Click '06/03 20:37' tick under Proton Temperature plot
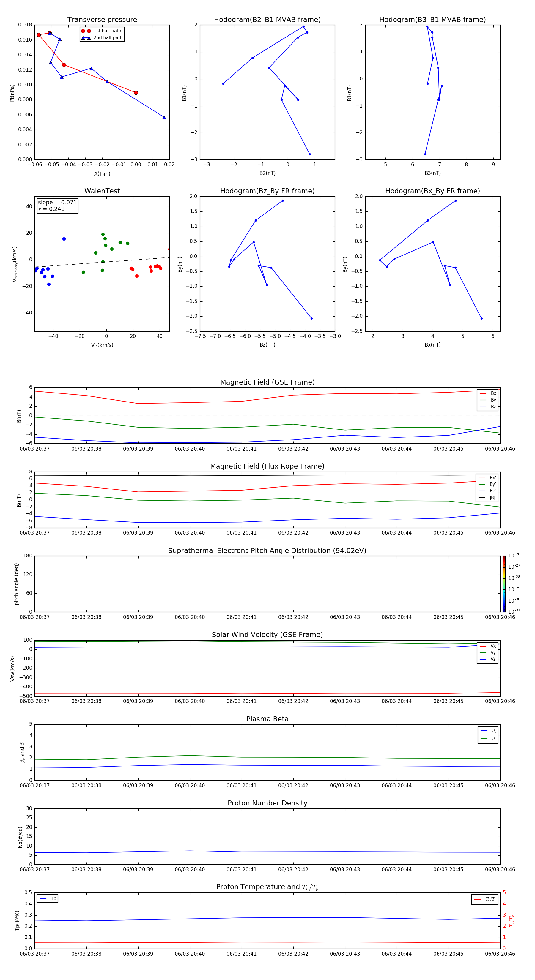 [x=35, y=954]
